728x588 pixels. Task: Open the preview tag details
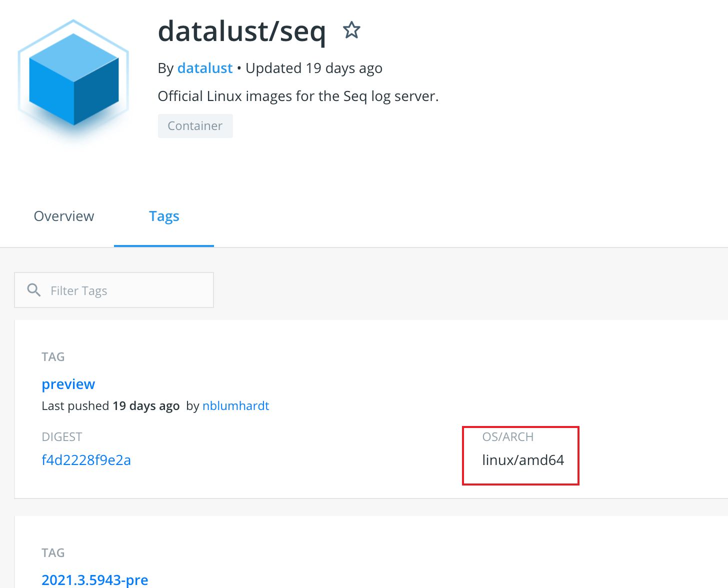[x=68, y=384]
